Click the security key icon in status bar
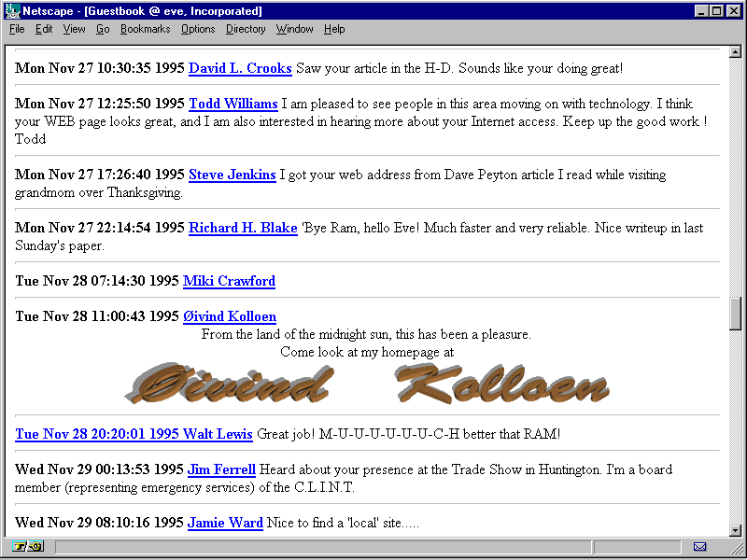This screenshot has height=560, width=747. point(29,547)
